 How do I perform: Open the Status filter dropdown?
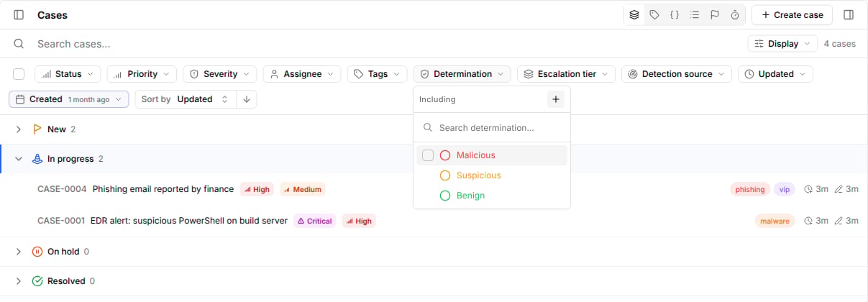click(x=68, y=74)
